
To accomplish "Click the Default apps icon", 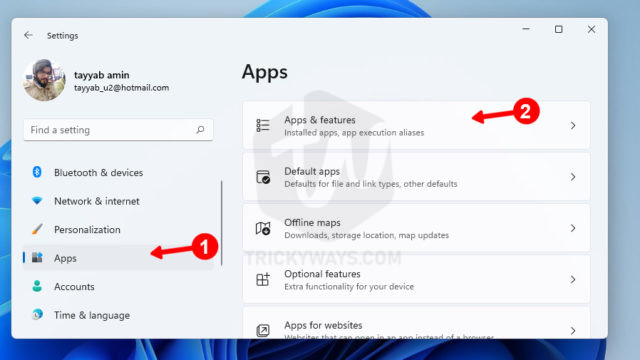I will click(x=263, y=177).
